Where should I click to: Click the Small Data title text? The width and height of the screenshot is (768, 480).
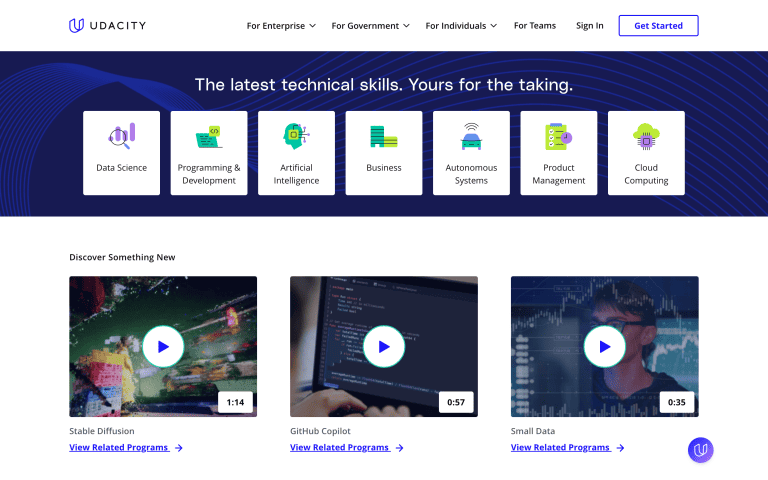click(533, 431)
